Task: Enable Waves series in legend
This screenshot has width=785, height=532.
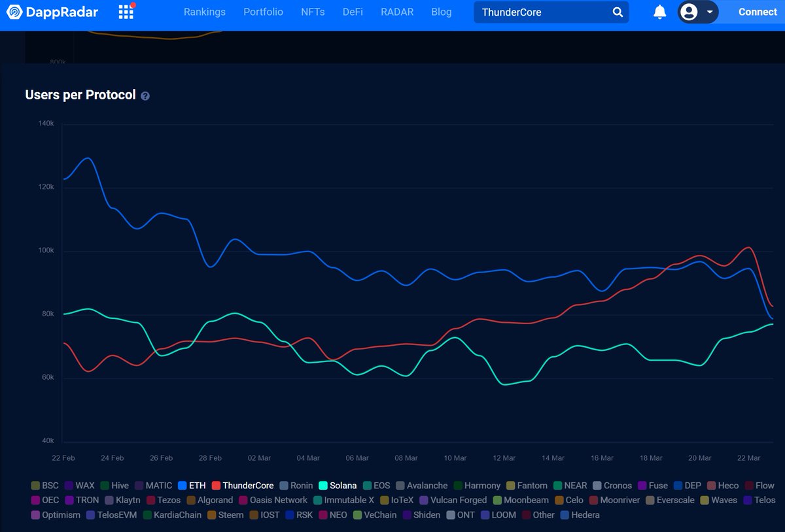Action: pos(718,500)
